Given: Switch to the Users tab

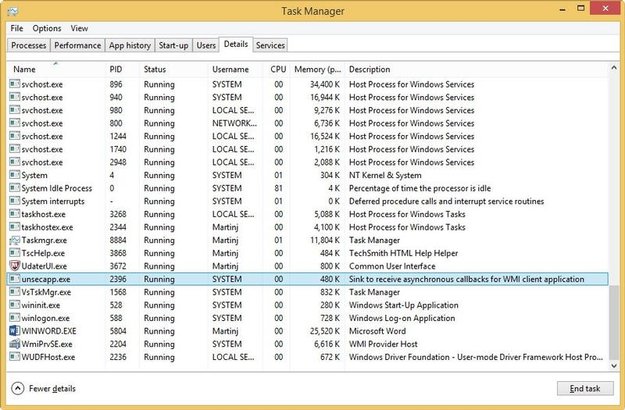Looking at the screenshot, I should pos(206,45).
